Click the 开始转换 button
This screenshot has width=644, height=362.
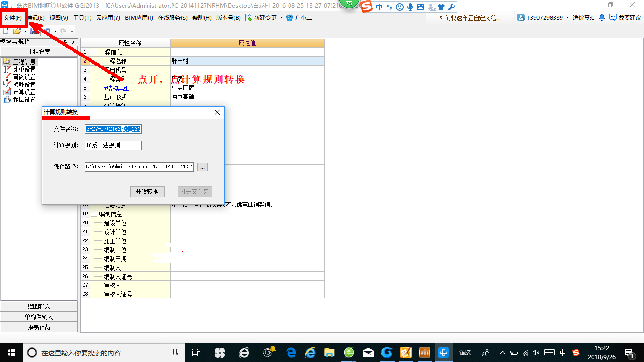(x=147, y=192)
